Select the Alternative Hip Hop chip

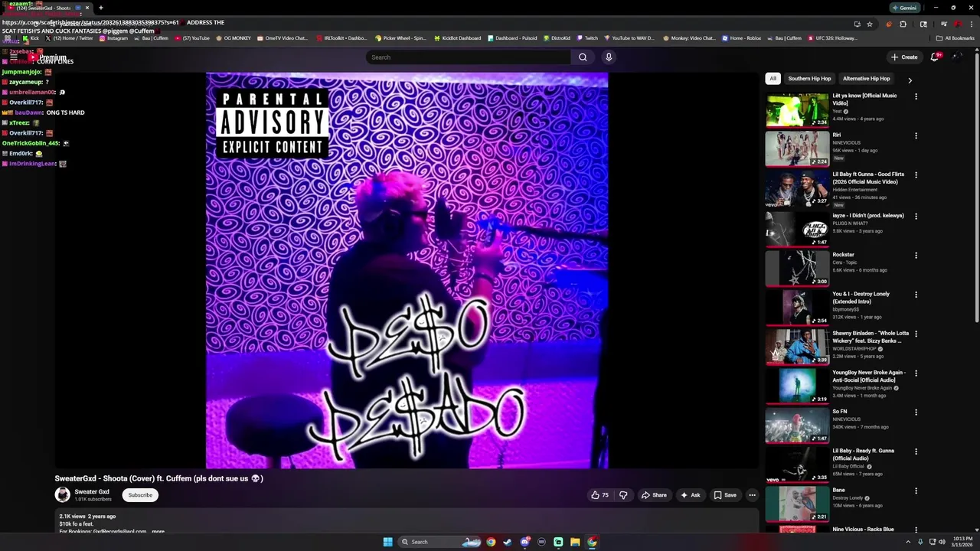866,78
